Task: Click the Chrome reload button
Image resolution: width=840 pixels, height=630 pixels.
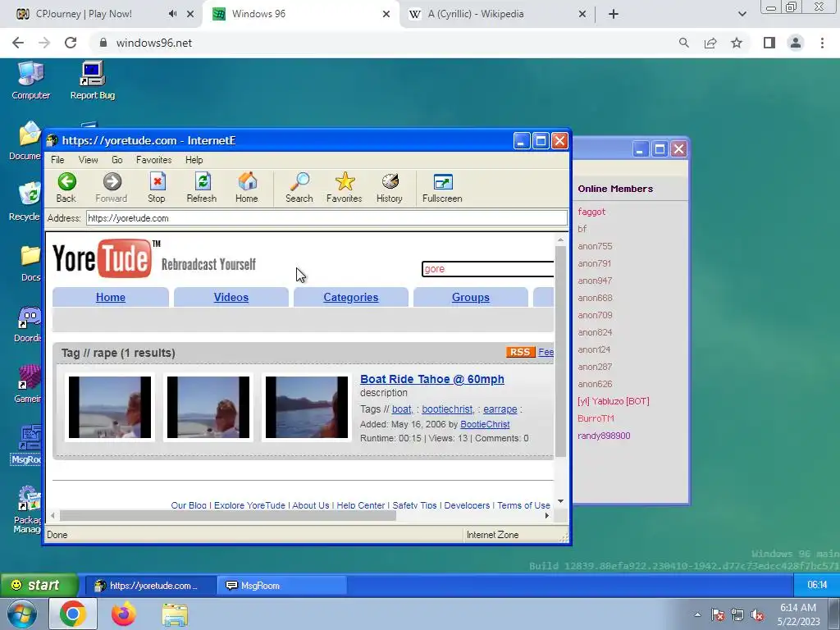Action: pyautogui.click(x=71, y=43)
